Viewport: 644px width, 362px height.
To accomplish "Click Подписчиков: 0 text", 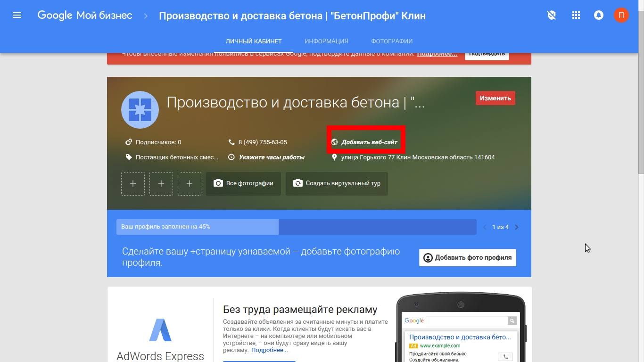I will tap(158, 142).
